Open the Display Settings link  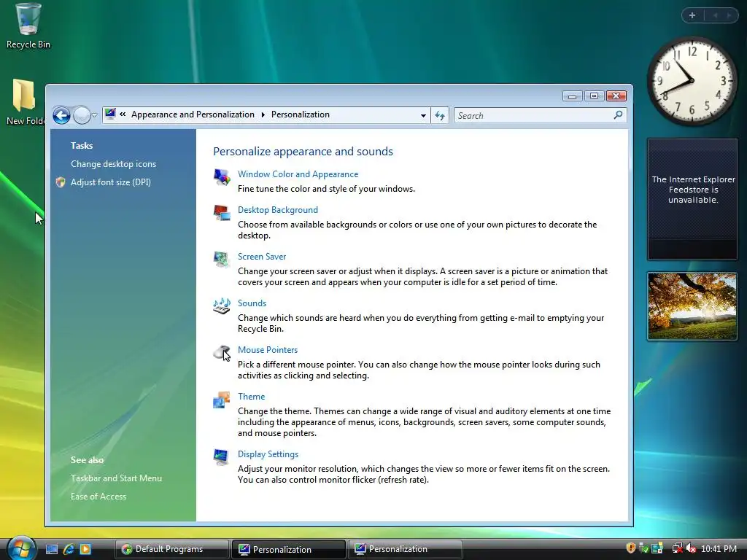point(268,454)
